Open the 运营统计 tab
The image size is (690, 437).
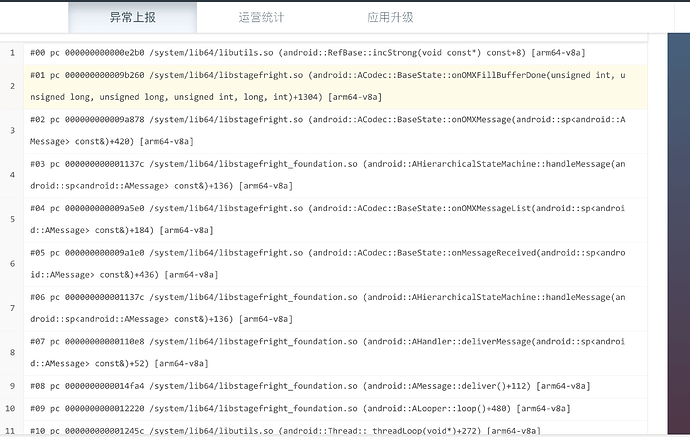[261, 17]
